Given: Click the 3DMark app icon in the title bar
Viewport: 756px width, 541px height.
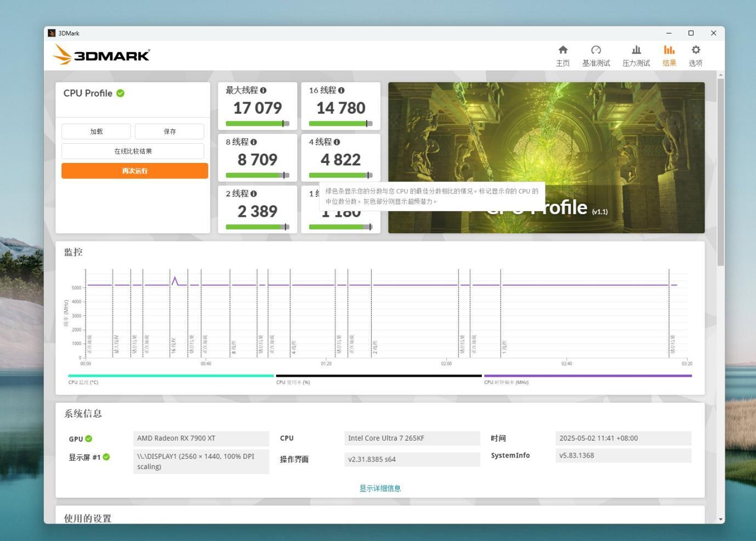Looking at the screenshot, I should coord(52,33).
